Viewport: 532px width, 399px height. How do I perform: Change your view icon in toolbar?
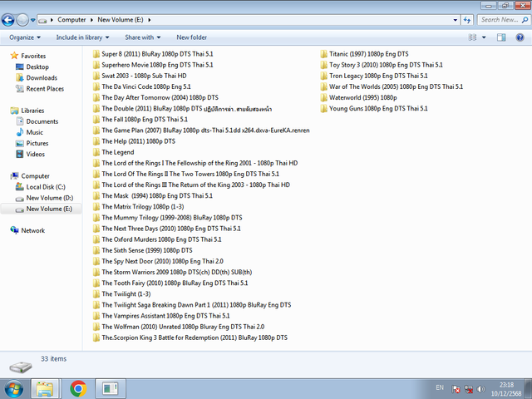coord(472,37)
